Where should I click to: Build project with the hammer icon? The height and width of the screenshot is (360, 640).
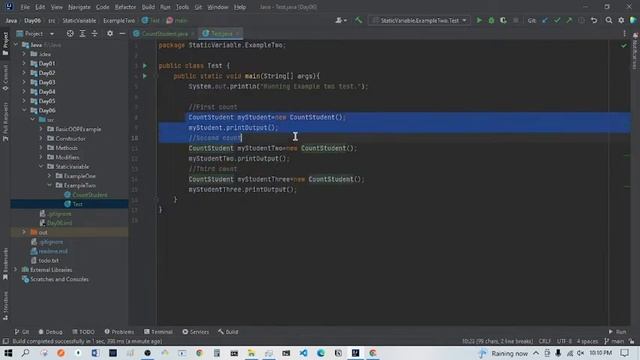point(358,20)
